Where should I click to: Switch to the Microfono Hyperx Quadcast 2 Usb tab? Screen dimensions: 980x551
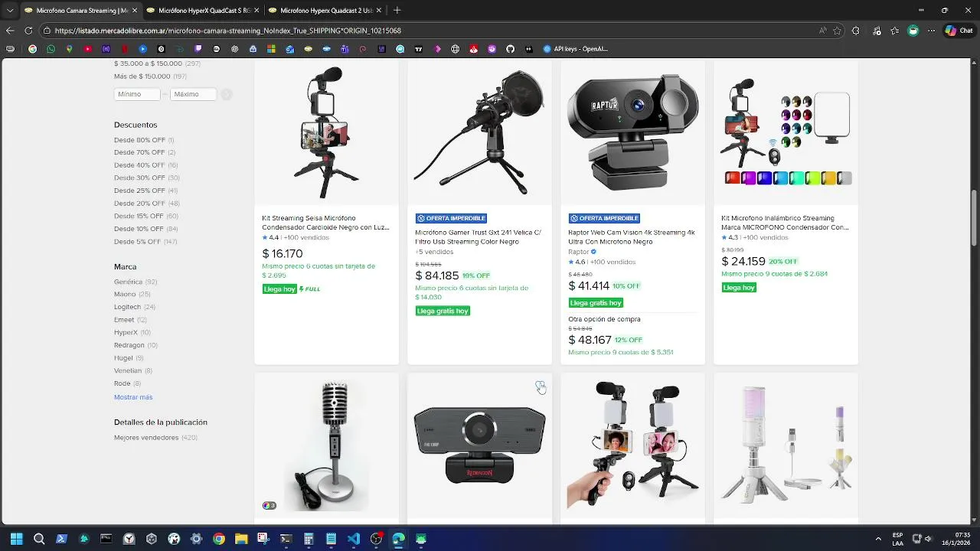[x=326, y=11]
